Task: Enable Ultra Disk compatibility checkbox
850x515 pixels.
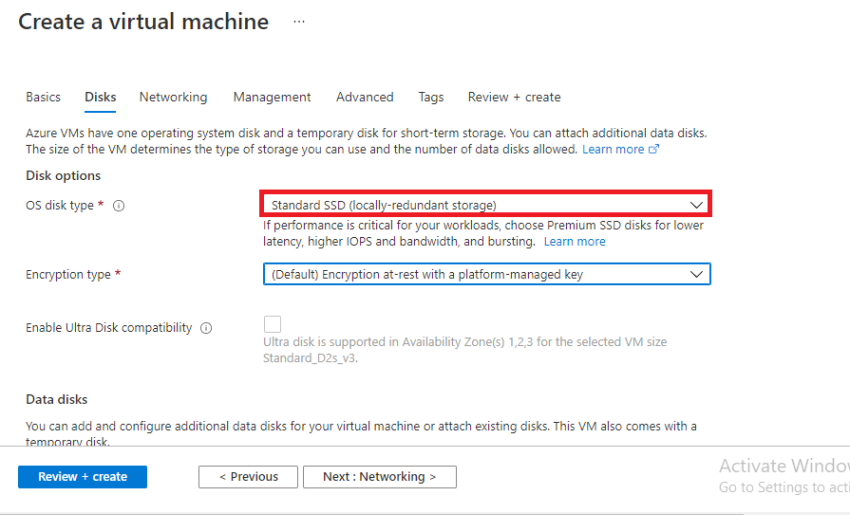Action: pos(272,324)
